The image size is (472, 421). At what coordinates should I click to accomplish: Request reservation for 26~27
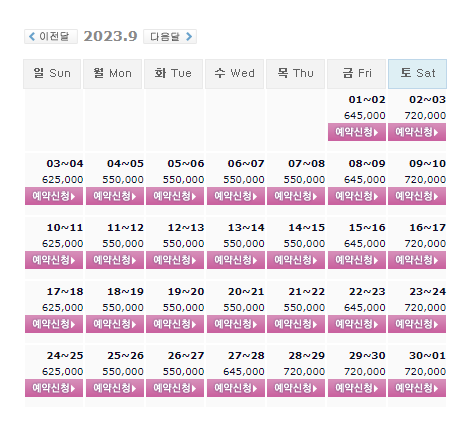175,388
